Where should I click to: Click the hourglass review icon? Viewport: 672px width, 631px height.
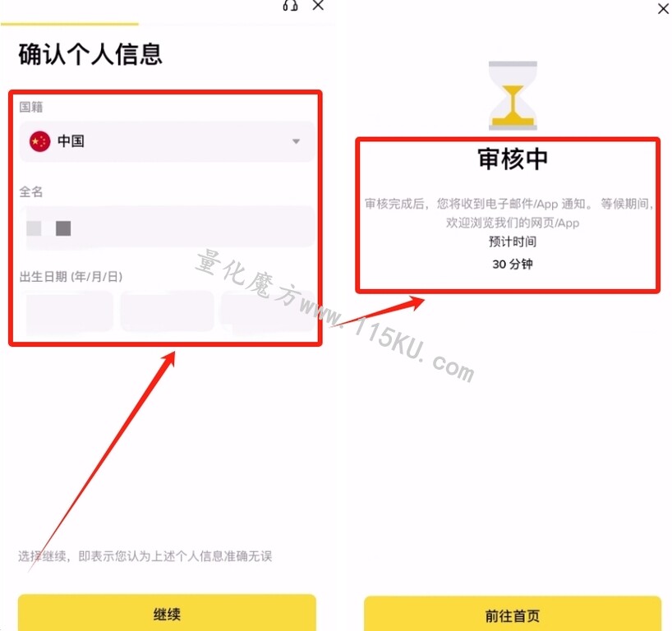tap(513, 95)
